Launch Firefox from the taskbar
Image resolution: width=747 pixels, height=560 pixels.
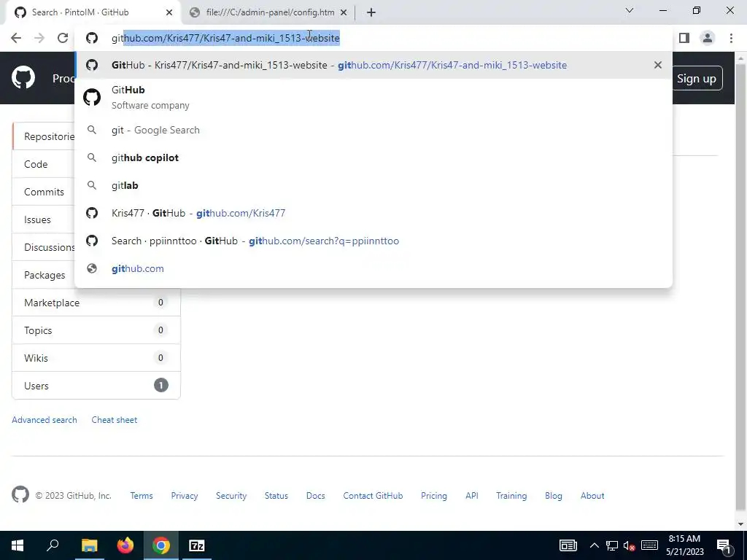coord(125,545)
